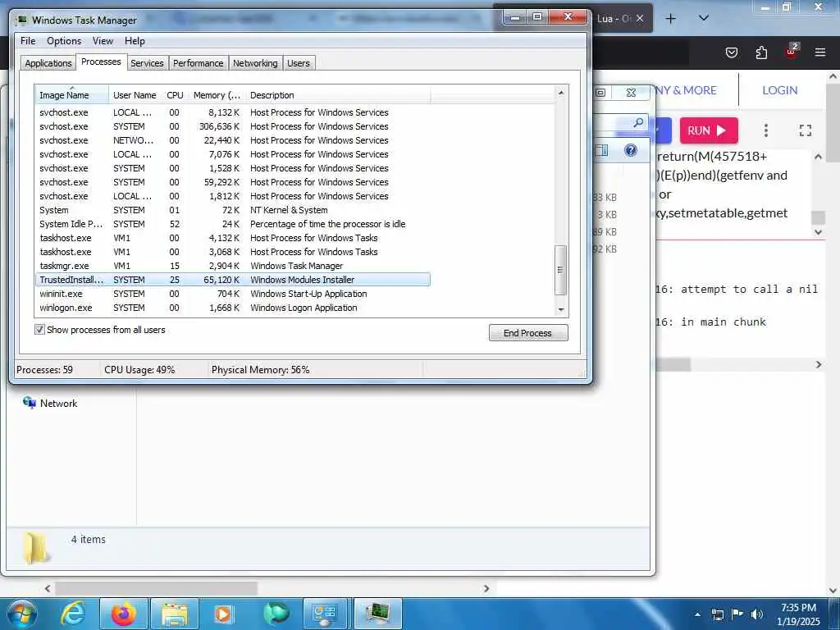Open the File menu in Task Manager

click(x=28, y=41)
